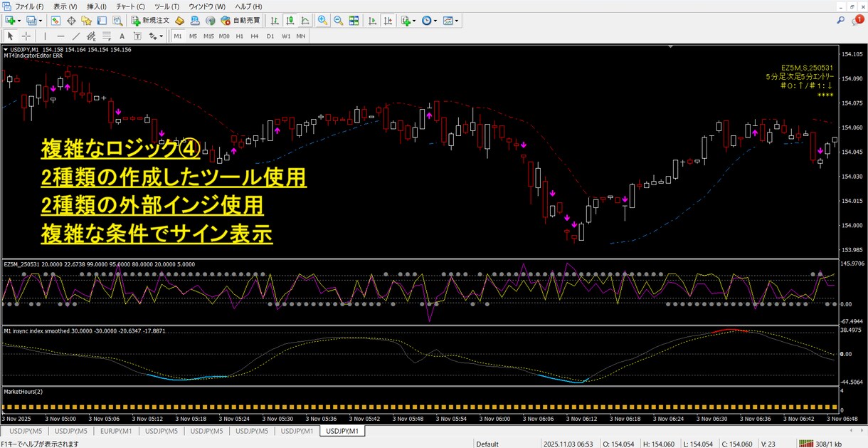Viewport: 868px width, 448px height.
Task: Open the Data Window crosshair-circle icon
Action: point(71,21)
